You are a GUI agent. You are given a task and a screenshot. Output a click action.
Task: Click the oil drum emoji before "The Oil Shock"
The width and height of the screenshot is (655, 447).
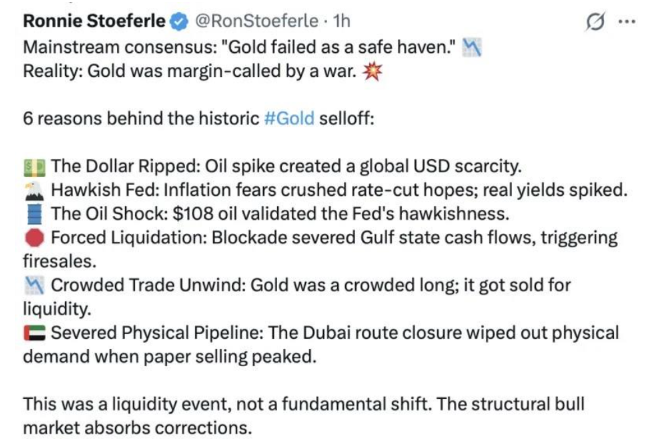tap(33, 214)
